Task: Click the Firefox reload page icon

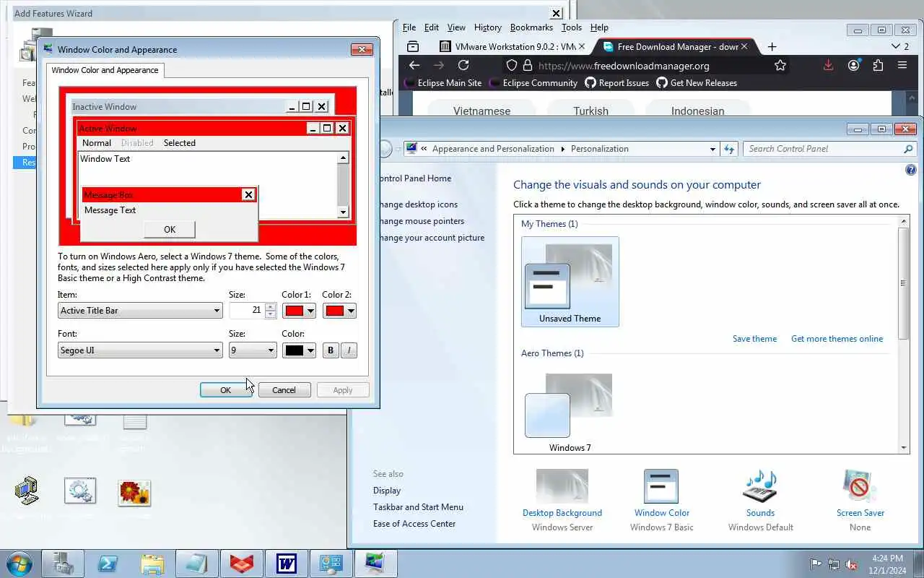Action: click(463, 65)
